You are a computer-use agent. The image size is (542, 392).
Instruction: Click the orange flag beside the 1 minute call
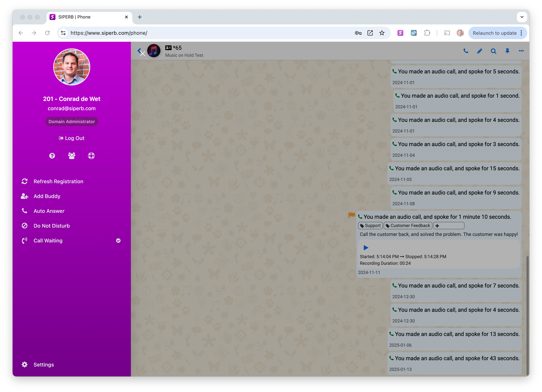pyautogui.click(x=351, y=215)
